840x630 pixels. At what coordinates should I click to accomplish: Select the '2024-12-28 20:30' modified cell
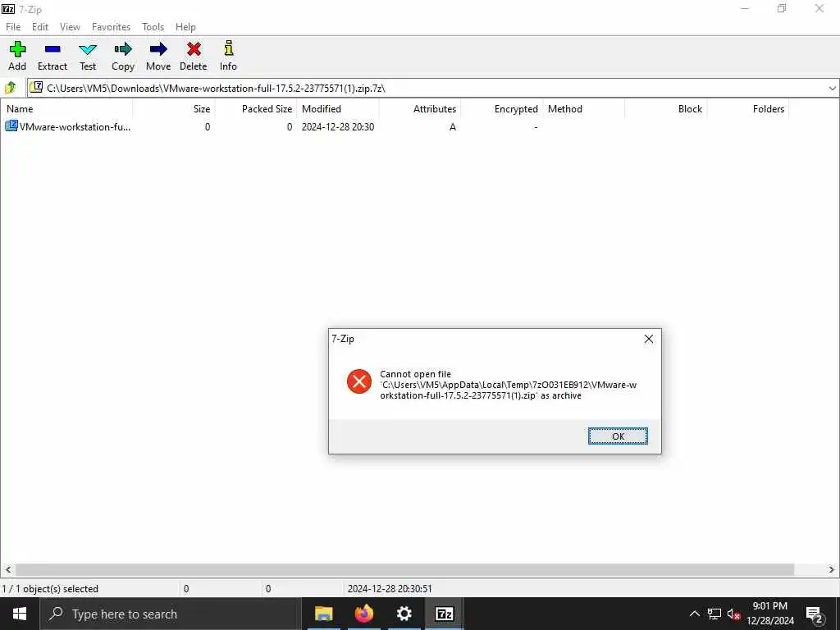[x=338, y=127]
